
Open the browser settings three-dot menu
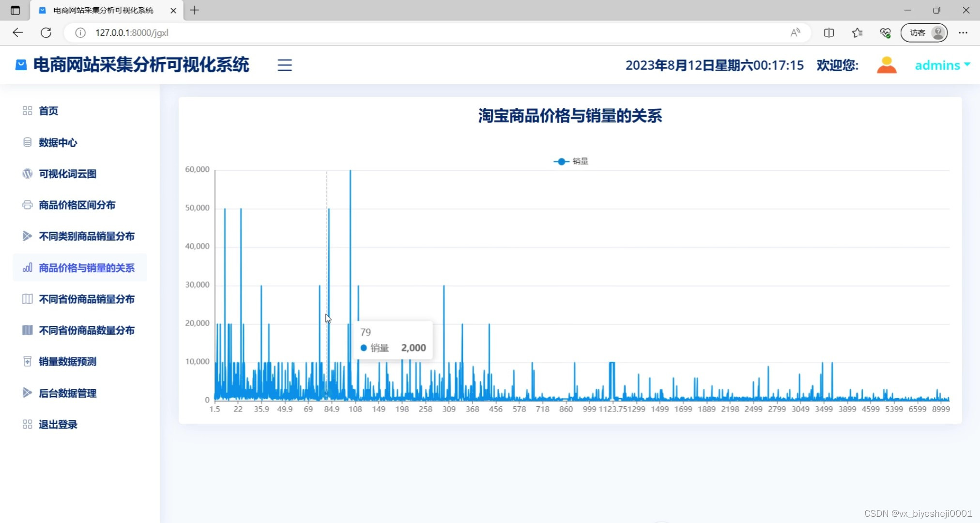point(964,32)
